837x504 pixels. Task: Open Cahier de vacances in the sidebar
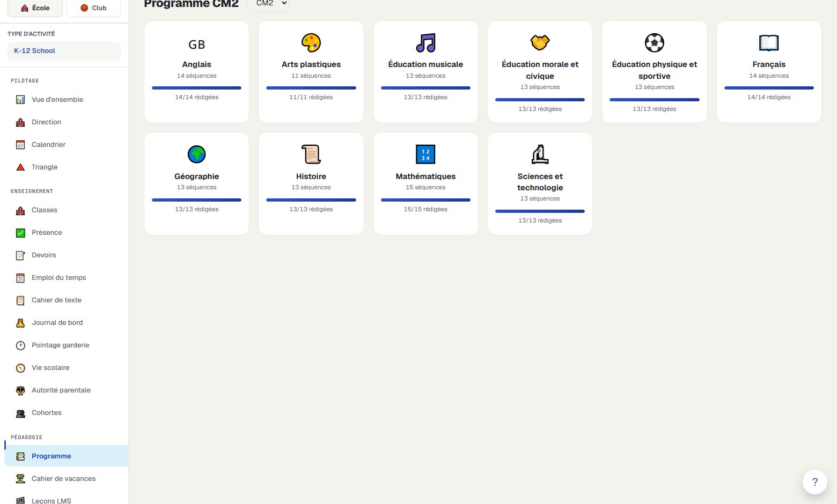click(x=67, y=479)
